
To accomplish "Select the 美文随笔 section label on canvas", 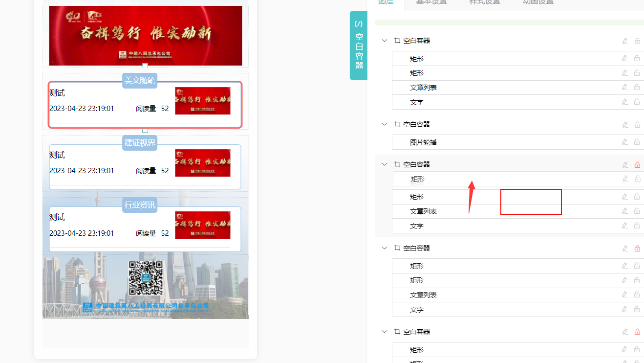I will (x=140, y=81).
